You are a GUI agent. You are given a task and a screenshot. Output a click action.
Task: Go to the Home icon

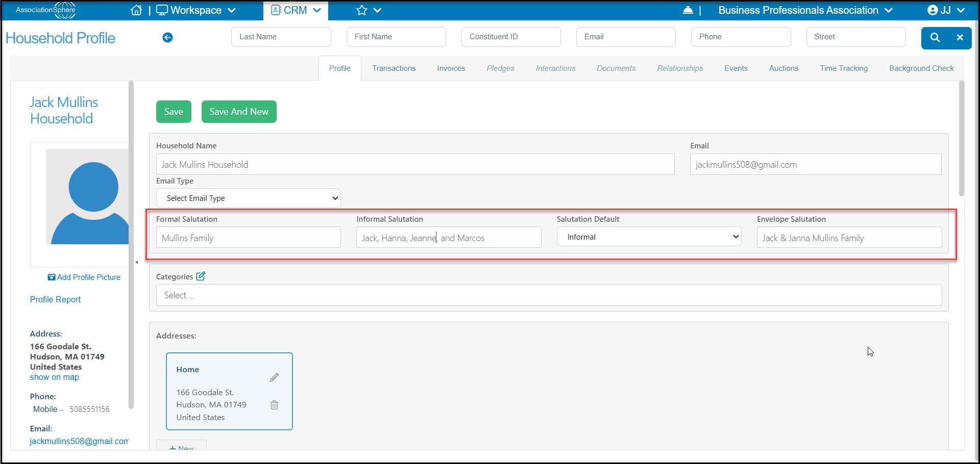(136, 10)
